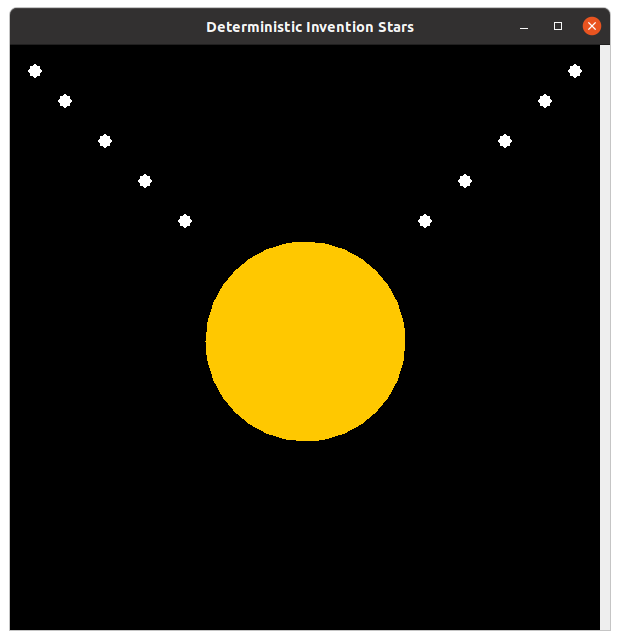This screenshot has width=620, height=640.
Task: Maximize the Deterministic Invention Stars window
Action: (x=558, y=27)
